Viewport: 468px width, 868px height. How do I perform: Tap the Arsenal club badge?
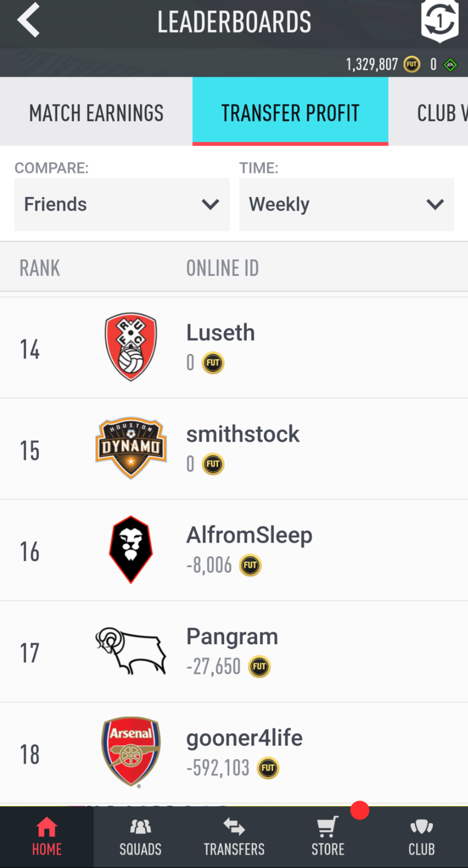coord(131,751)
